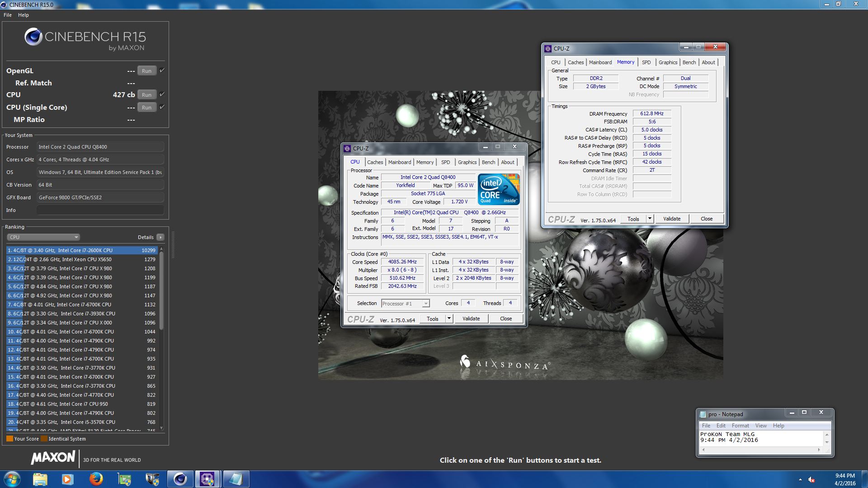868x488 pixels.
Task: Select ranking row i7-2600K CPU 10299
Action: pos(82,250)
